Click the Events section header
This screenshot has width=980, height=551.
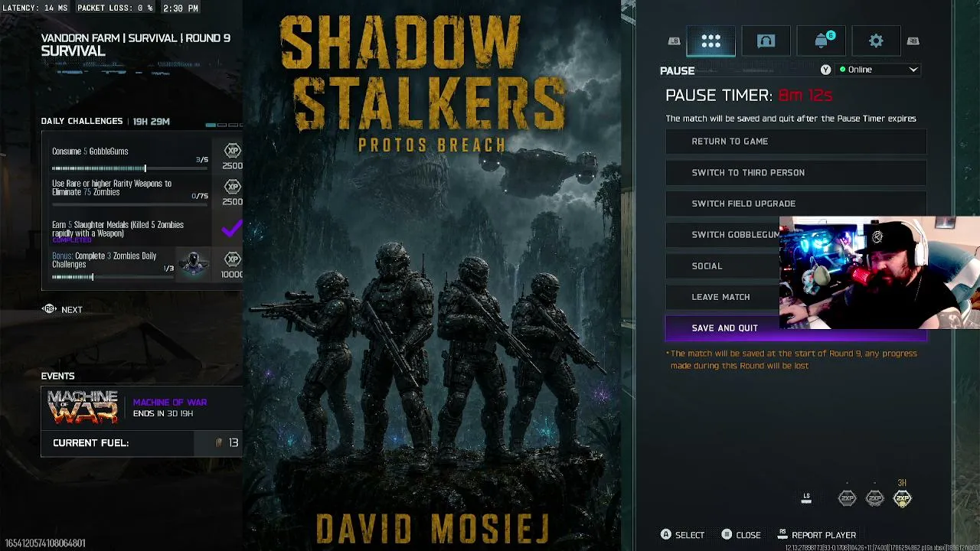point(57,376)
